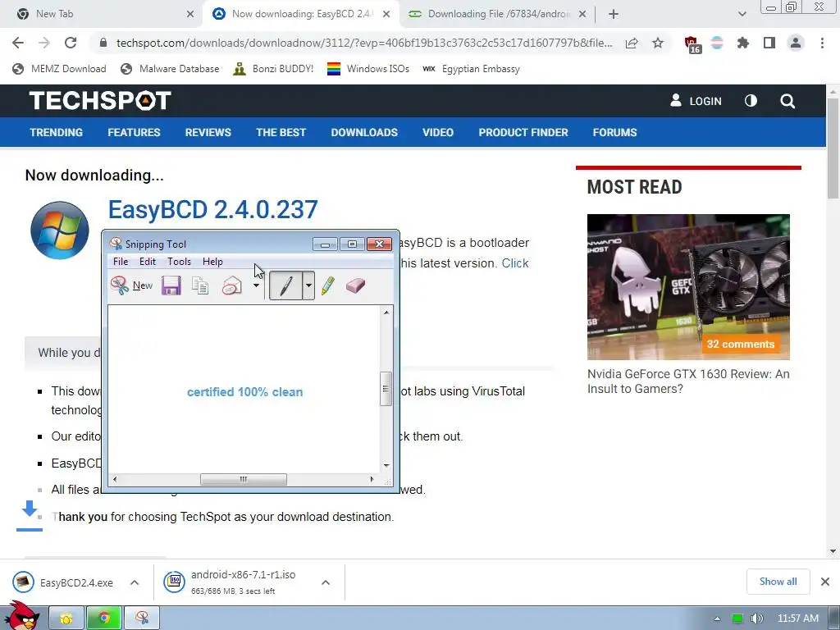Click the volume speaker tray icon
The width and height of the screenshot is (840, 630).
point(756,619)
